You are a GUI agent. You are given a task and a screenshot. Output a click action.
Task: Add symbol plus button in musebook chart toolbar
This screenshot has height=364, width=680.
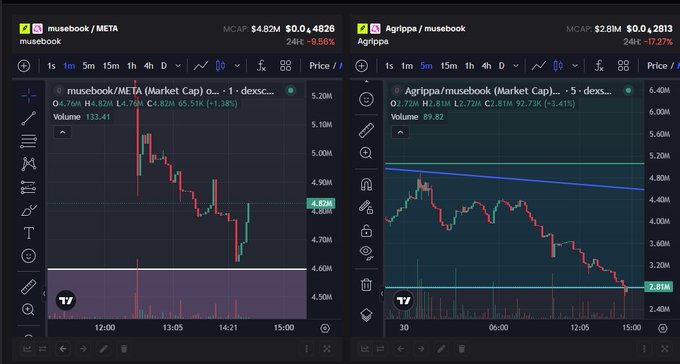click(x=24, y=66)
